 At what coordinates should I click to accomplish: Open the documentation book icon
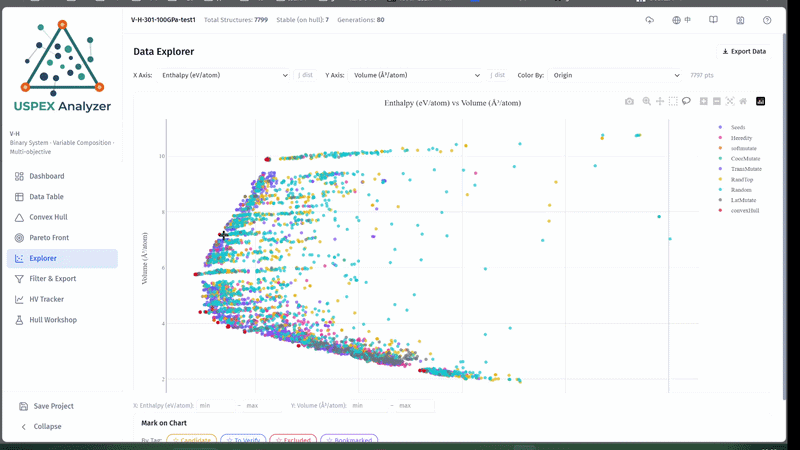pyautogui.click(x=713, y=20)
